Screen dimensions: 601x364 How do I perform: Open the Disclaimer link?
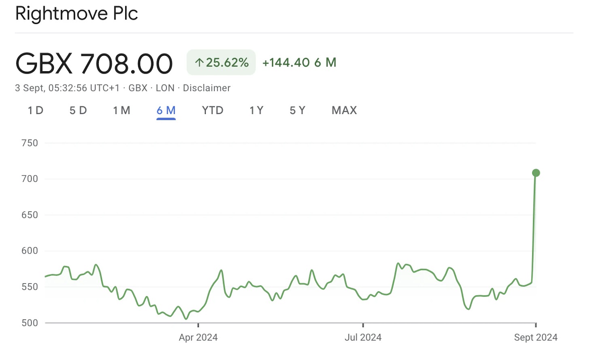coord(207,88)
